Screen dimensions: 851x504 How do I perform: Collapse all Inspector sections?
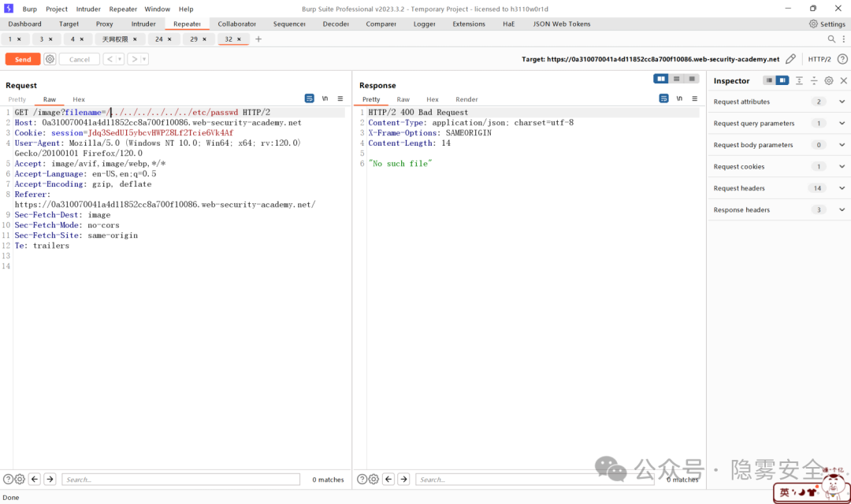tap(814, 80)
